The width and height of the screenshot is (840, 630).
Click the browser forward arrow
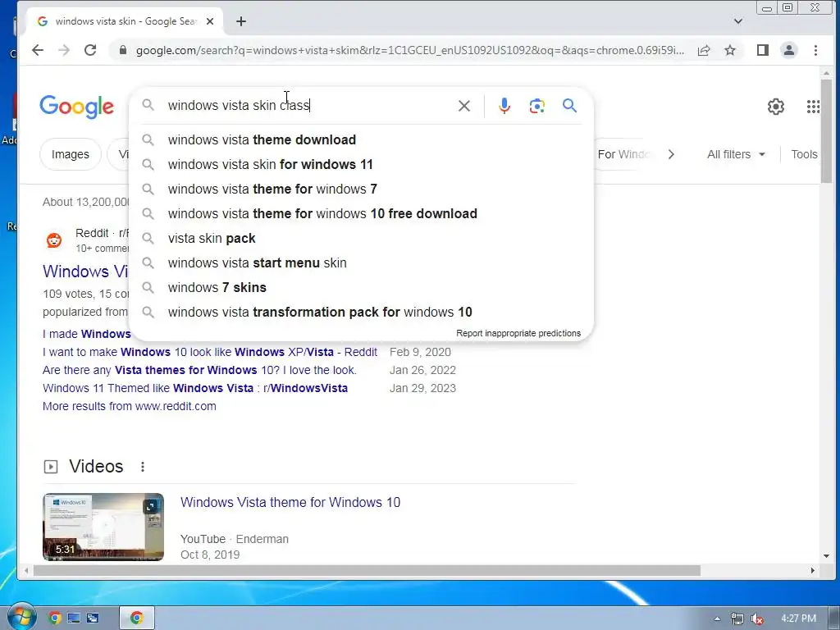(x=64, y=50)
